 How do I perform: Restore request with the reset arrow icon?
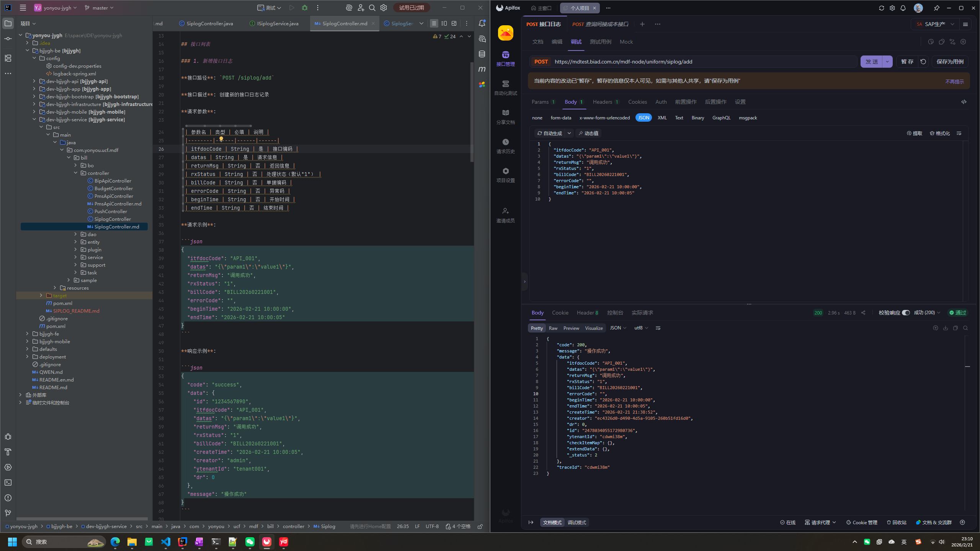(x=923, y=62)
